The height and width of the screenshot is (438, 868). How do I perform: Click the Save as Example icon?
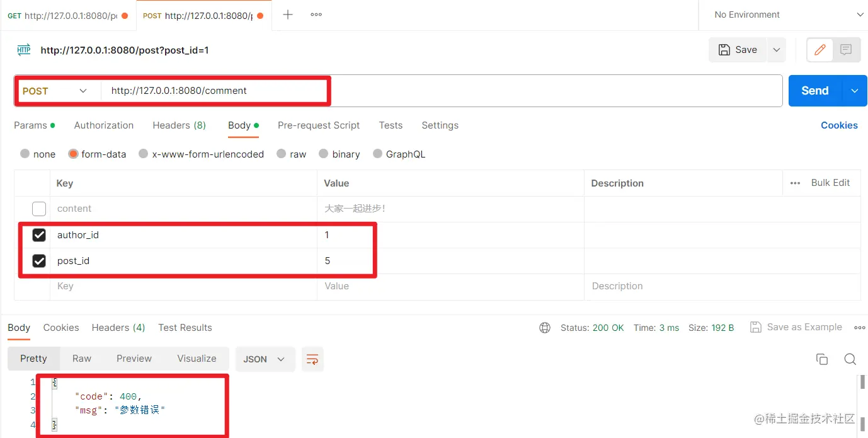(756, 327)
